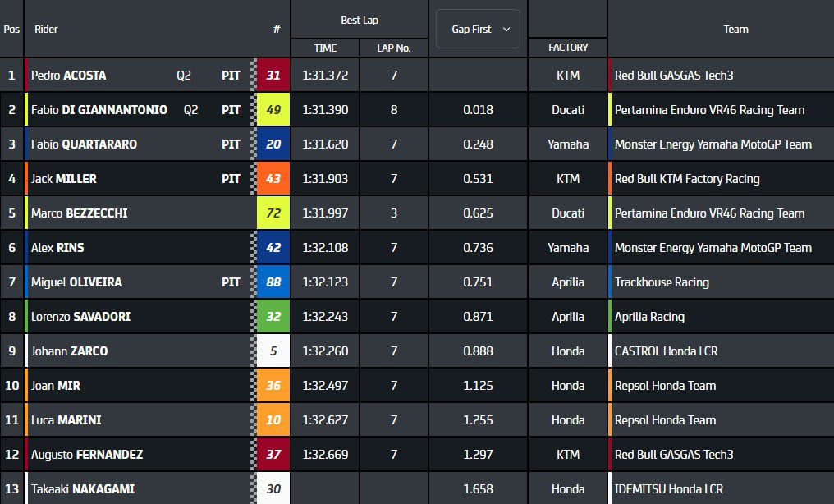Select rider Takaaki NAKAGAMI
Image resolution: width=834 pixels, height=504 pixels.
click(82, 489)
